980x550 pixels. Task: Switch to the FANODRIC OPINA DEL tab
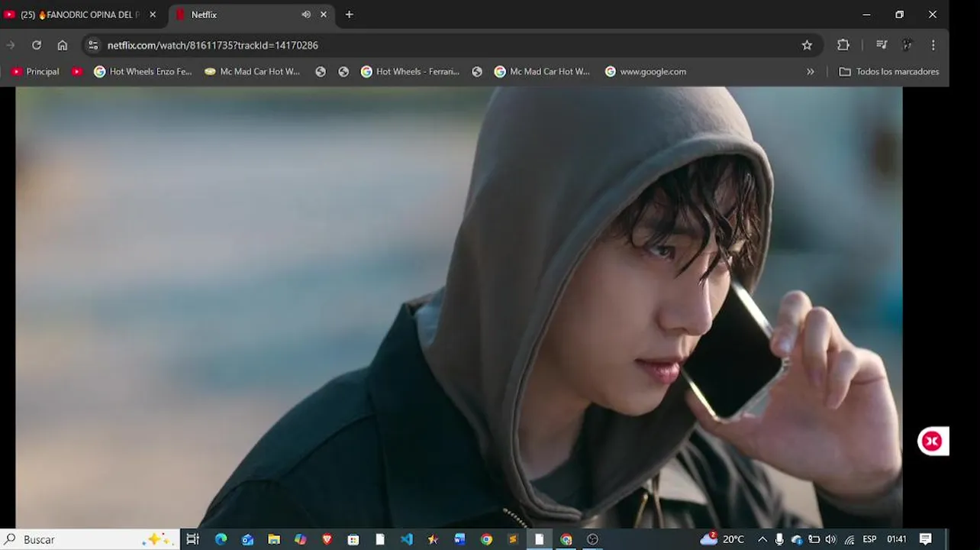pos(80,15)
